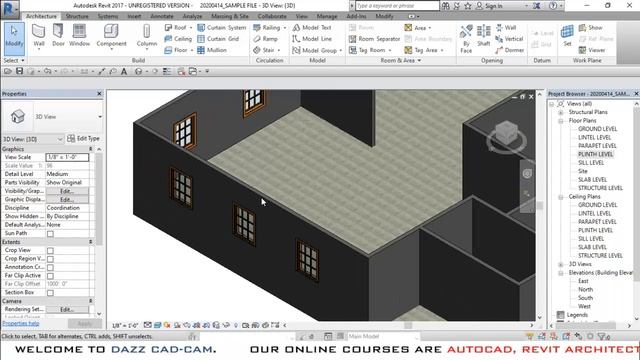Create a Shaft opening
This screenshot has height=360, width=640.
pos(484,36)
